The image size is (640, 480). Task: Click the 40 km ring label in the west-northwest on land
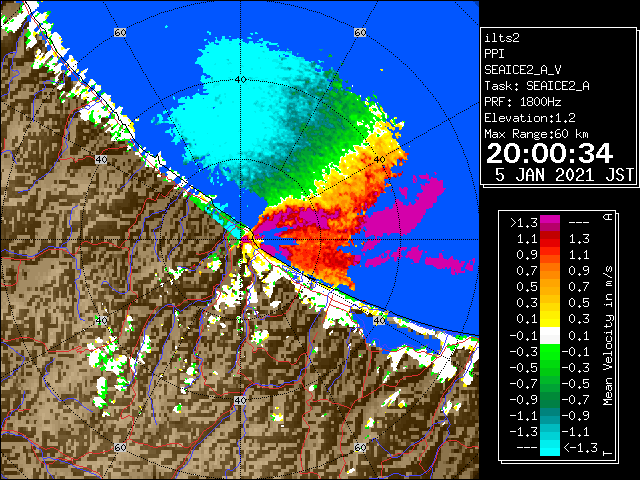click(101, 160)
